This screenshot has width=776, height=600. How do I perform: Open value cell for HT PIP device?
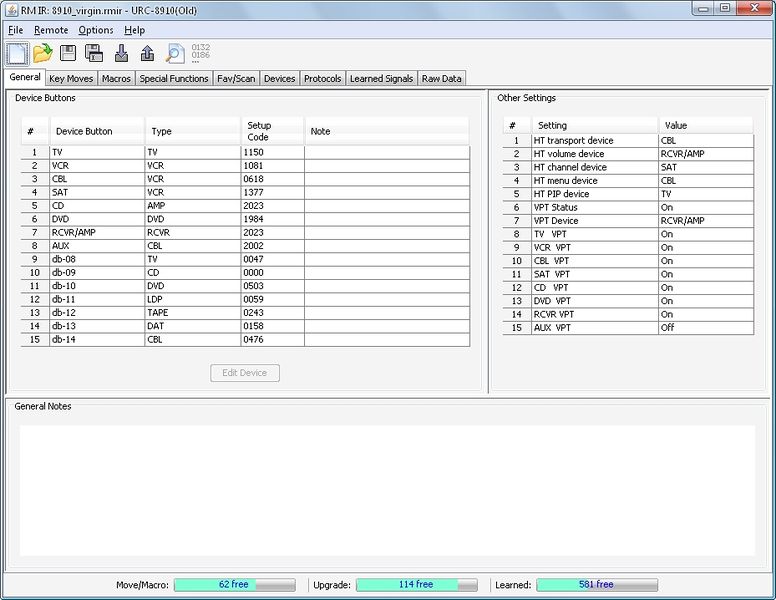click(x=706, y=194)
